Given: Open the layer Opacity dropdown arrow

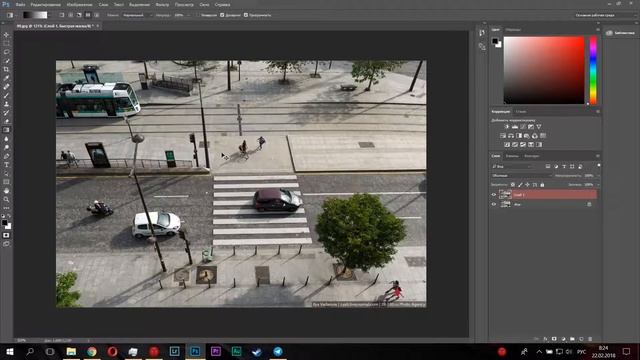Looking at the screenshot, I should (598, 176).
